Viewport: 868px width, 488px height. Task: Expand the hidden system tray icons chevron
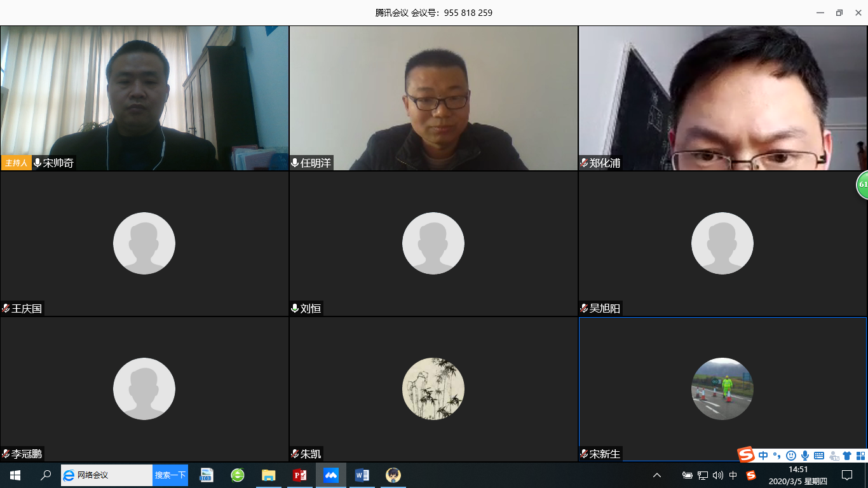tap(657, 475)
